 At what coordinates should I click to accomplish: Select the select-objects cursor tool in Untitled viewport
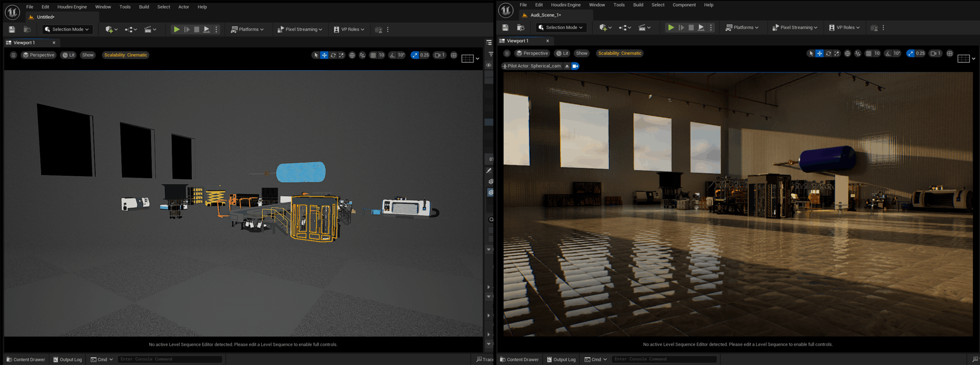316,55
